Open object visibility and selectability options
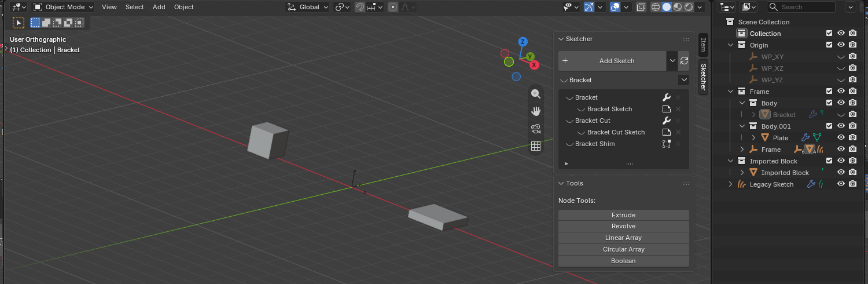 (572, 7)
